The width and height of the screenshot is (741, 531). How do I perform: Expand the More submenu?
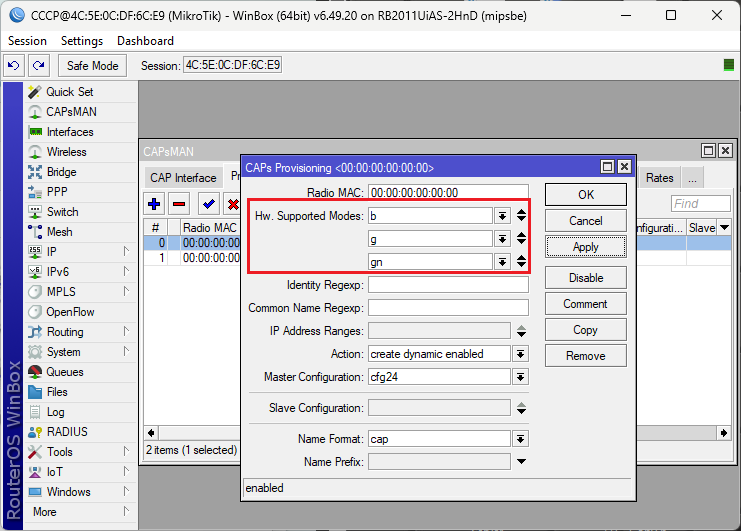126,511
